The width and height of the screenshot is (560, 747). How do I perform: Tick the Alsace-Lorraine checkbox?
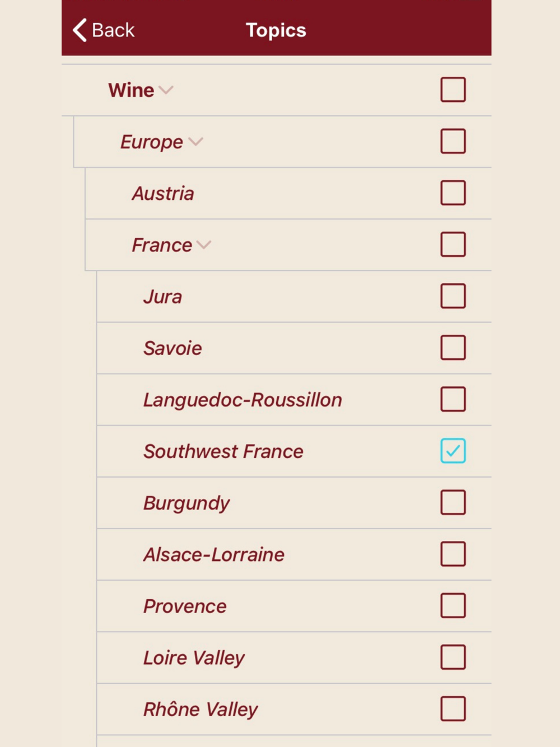point(452,554)
